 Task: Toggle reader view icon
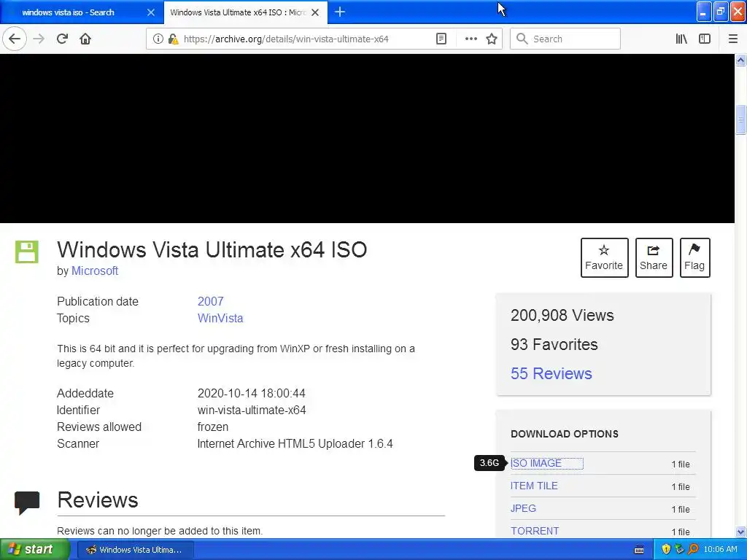click(441, 39)
